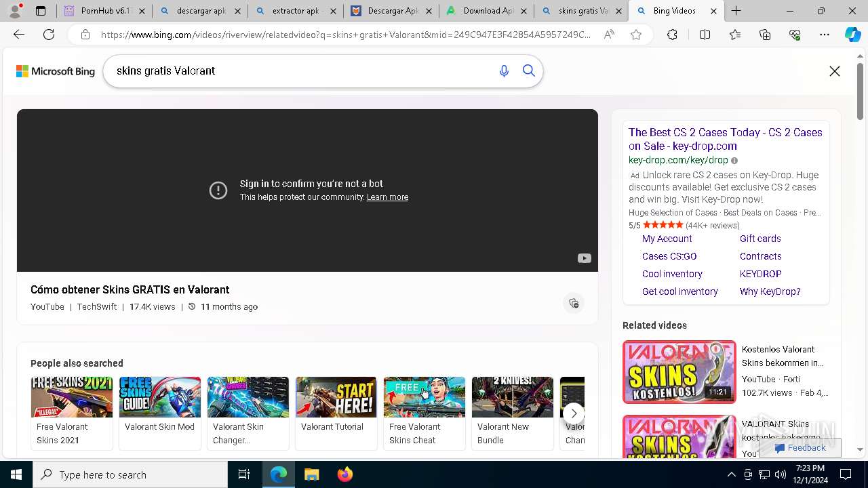Go back with the browser back arrow
The width and height of the screenshot is (868, 488).
pos(19,35)
